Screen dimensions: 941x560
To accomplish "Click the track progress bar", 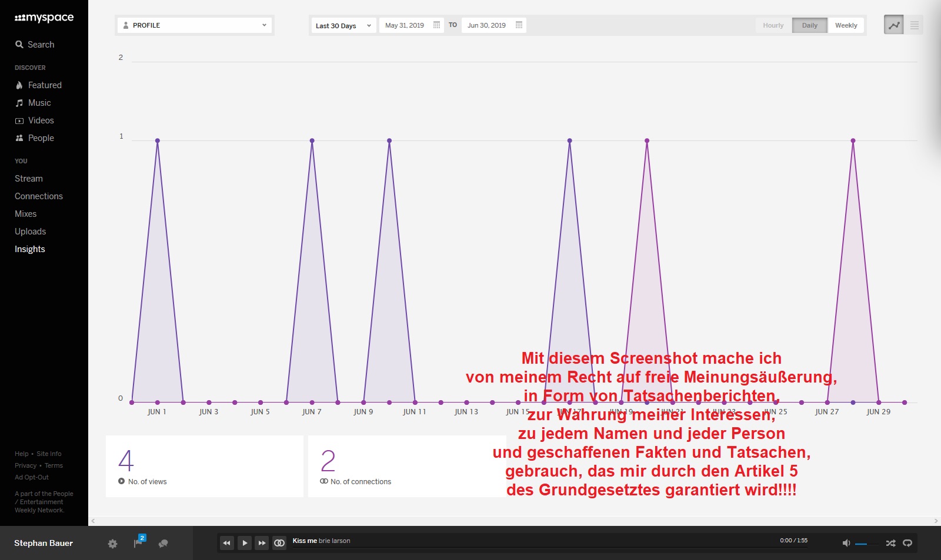I will click(x=550, y=549).
